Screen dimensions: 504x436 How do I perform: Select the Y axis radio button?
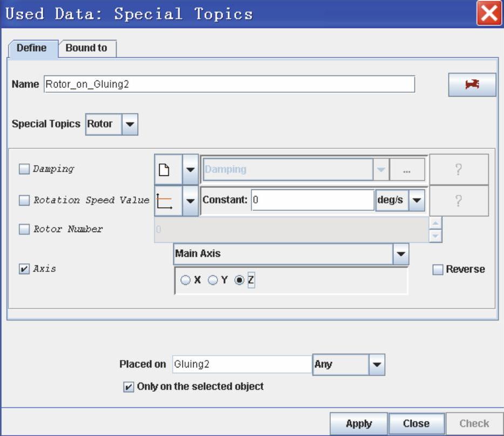213,281
